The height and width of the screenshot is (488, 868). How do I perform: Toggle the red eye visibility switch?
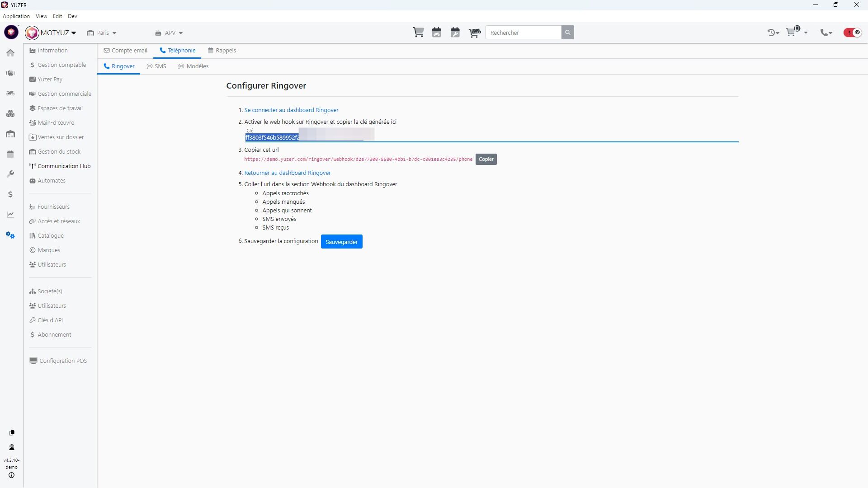[853, 33]
